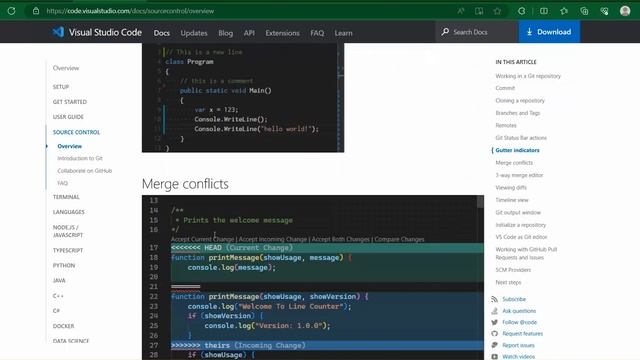Click the browser extensions refresh-shaped icon
Screen dimensions: 640x360
(x=522, y=11)
